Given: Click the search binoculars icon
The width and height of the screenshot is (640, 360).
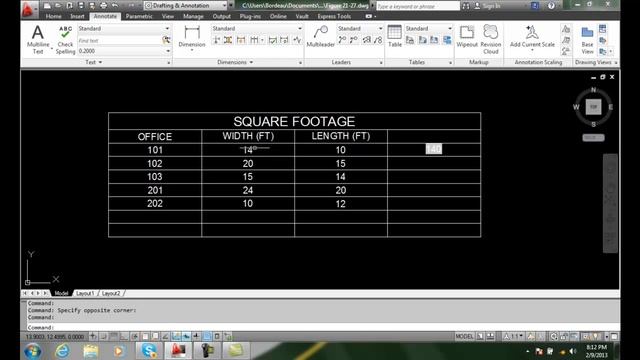Looking at the screenshot, I should click(466, 6).
